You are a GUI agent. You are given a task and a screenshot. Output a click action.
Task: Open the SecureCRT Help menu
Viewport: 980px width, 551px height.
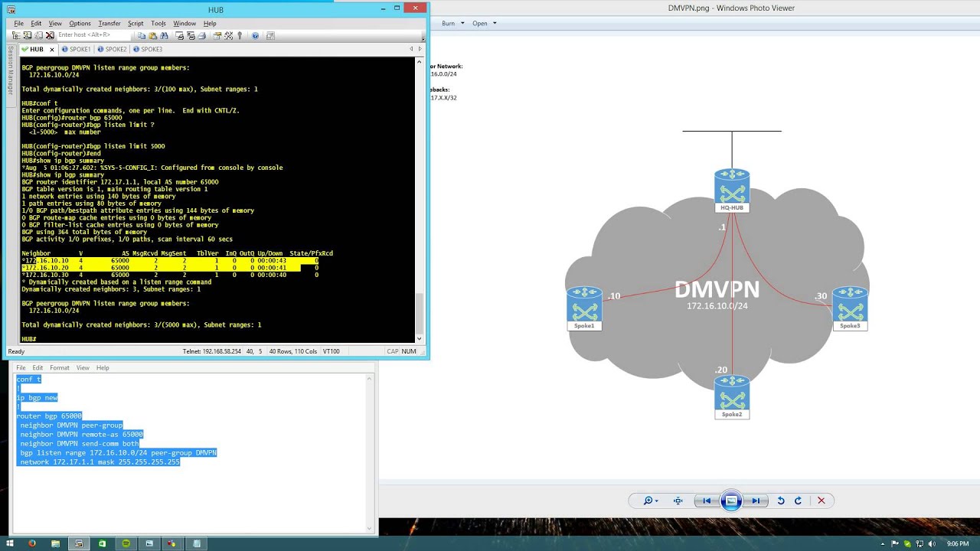tap(210, 24)
